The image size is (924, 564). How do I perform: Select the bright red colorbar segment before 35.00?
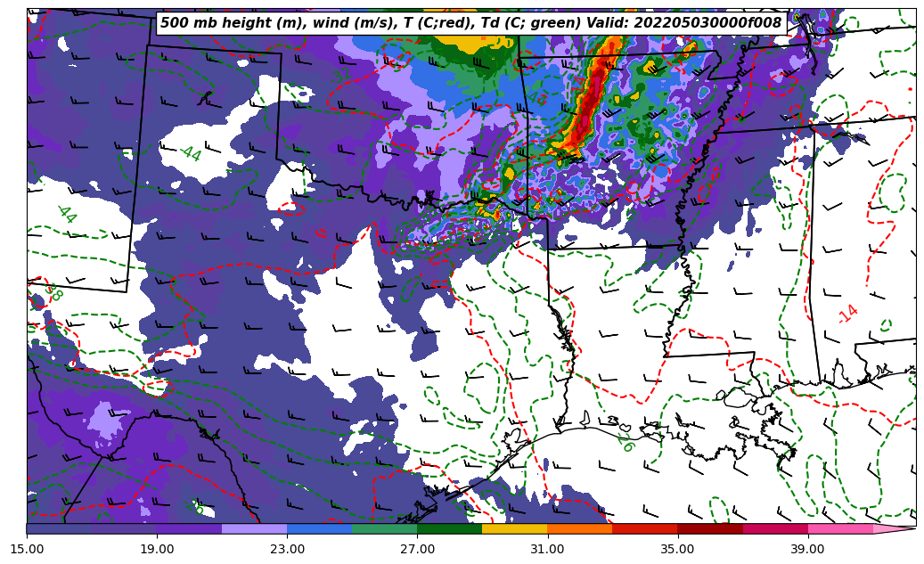coord(645,529)
